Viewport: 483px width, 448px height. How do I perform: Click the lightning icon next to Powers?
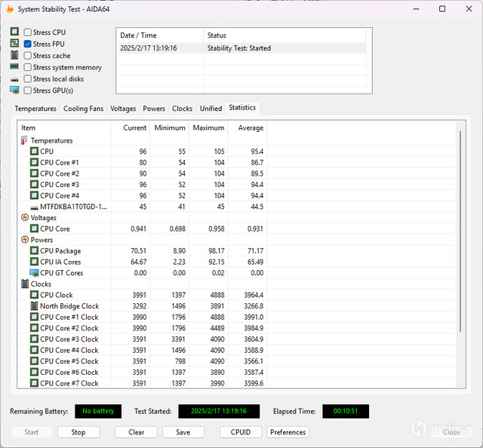click(25, 240)
